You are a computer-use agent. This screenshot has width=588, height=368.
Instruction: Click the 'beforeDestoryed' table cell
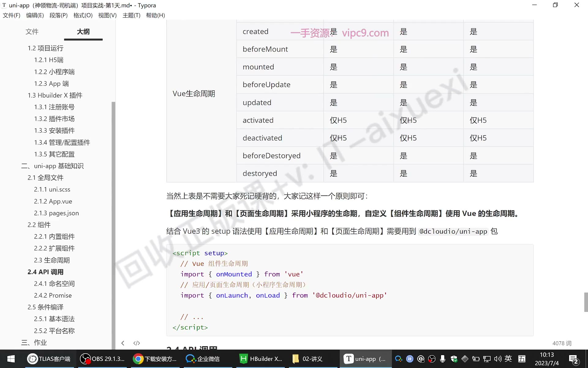(280, 155)
